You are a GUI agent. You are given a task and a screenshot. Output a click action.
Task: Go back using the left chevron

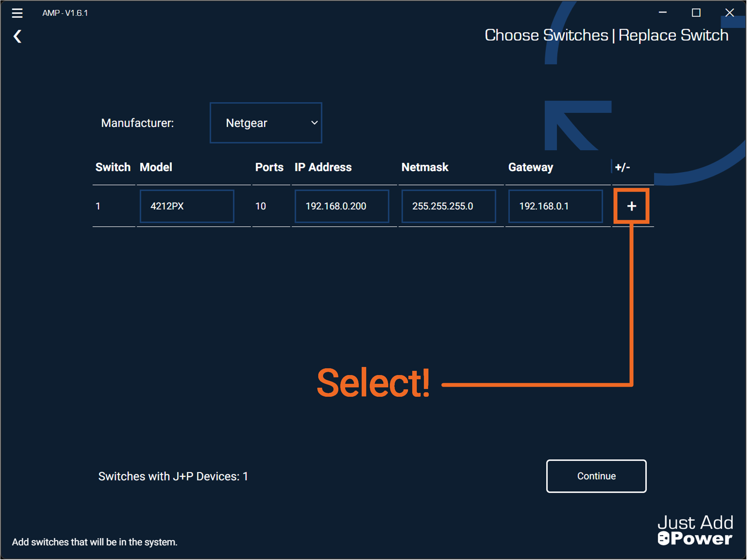(x=18, y=36)
